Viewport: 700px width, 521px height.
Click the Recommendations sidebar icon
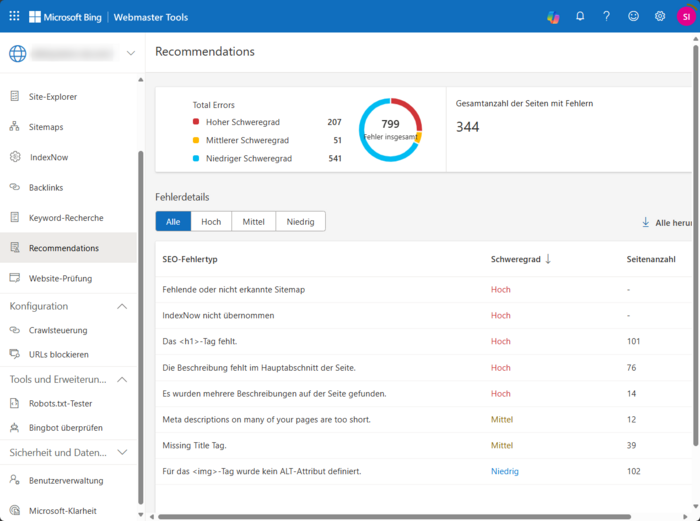15,247
